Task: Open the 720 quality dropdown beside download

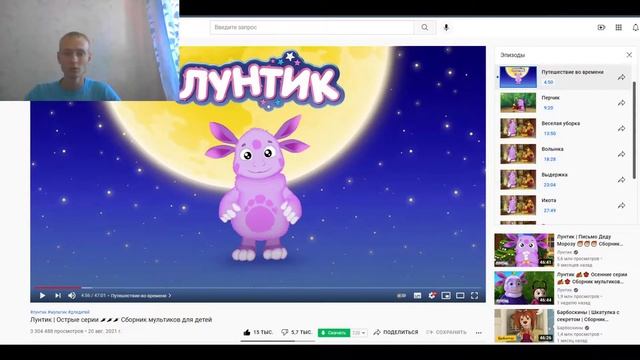Action: (359, 333)
